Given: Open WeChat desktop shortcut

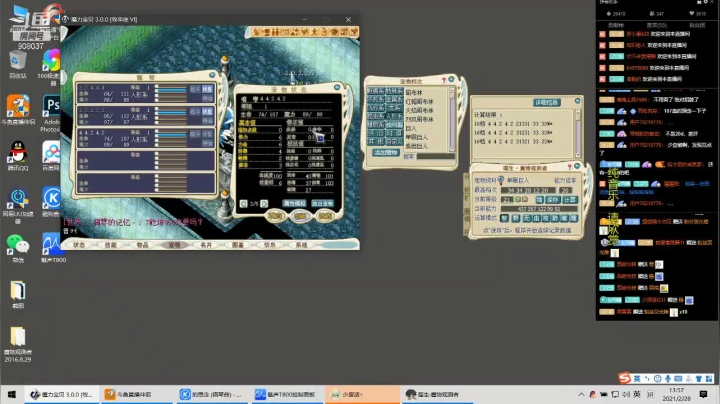Looking at the screenshot, I should click(18, 248).
